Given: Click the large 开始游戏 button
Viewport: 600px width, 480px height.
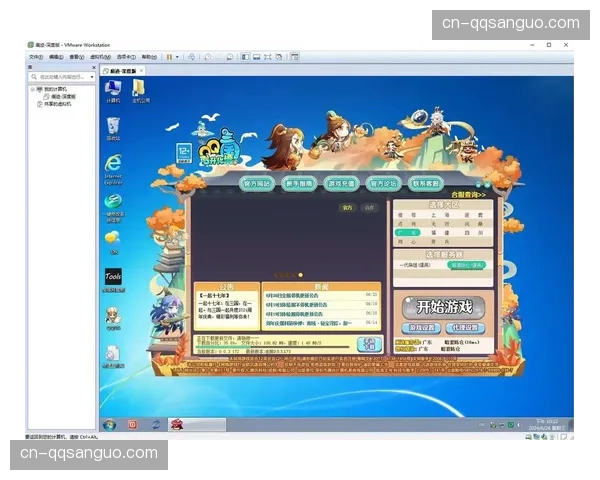Looking at the screenshot, I should pyautogui.click(x=444, y=307).
